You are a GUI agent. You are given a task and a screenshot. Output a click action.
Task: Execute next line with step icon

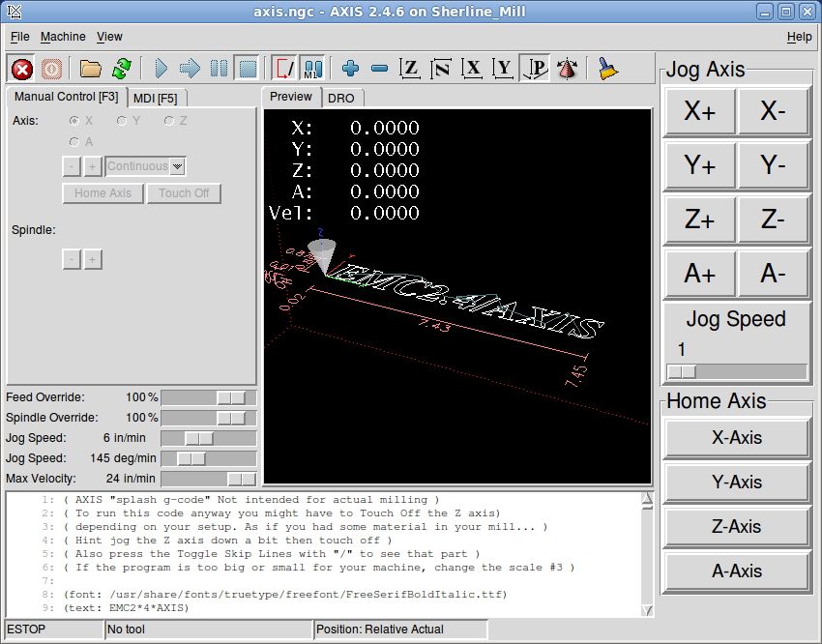(190, 69)
